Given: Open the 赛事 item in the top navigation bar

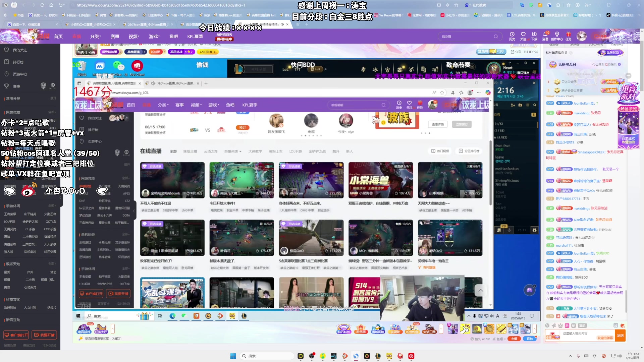Looking at the screenshot, I should [x=115, y=37].
